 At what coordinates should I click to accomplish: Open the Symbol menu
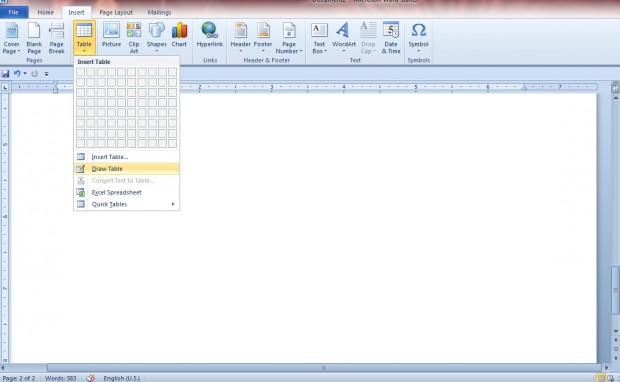418,38
